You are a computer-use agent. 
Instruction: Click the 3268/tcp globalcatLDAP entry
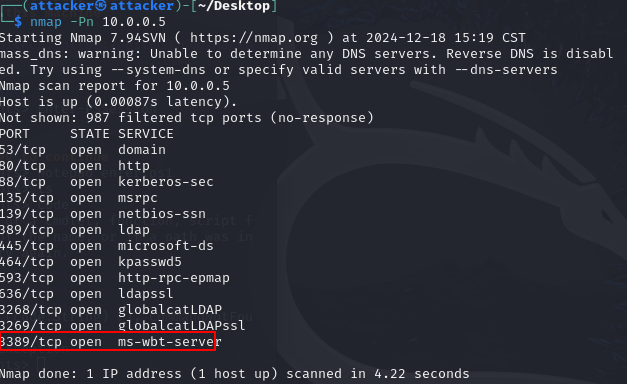[111, 310]
